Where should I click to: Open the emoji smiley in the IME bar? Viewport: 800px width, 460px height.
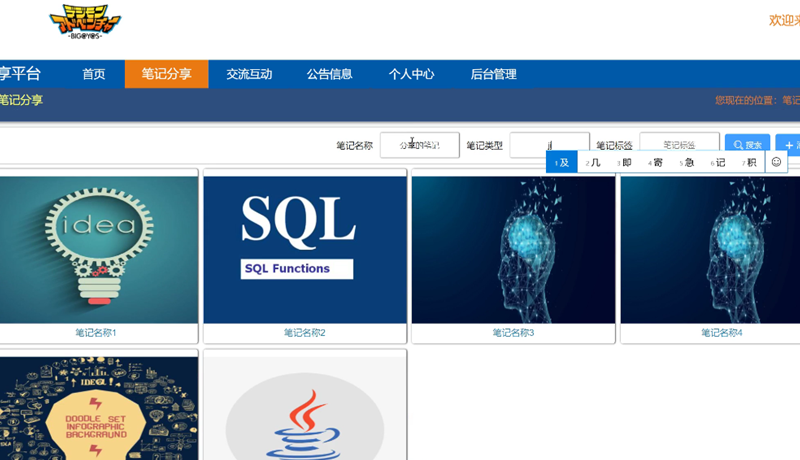(x=776, y=162)
